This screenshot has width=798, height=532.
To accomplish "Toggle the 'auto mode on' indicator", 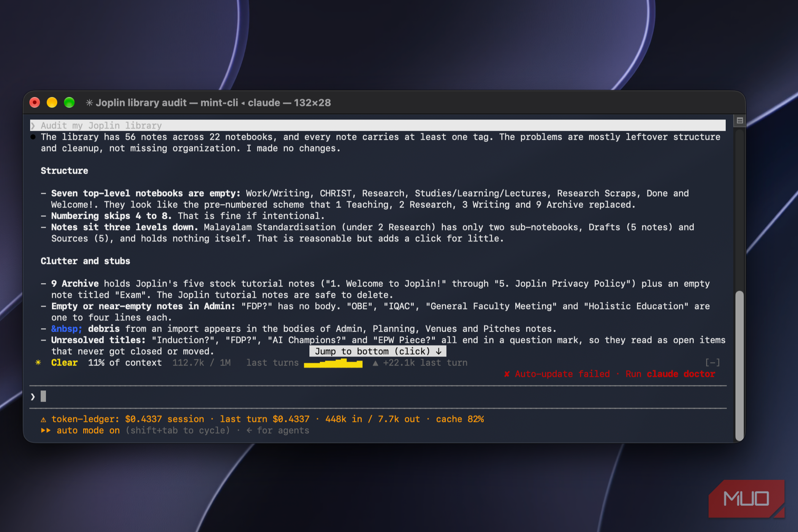I will click(x=88, y=430).
